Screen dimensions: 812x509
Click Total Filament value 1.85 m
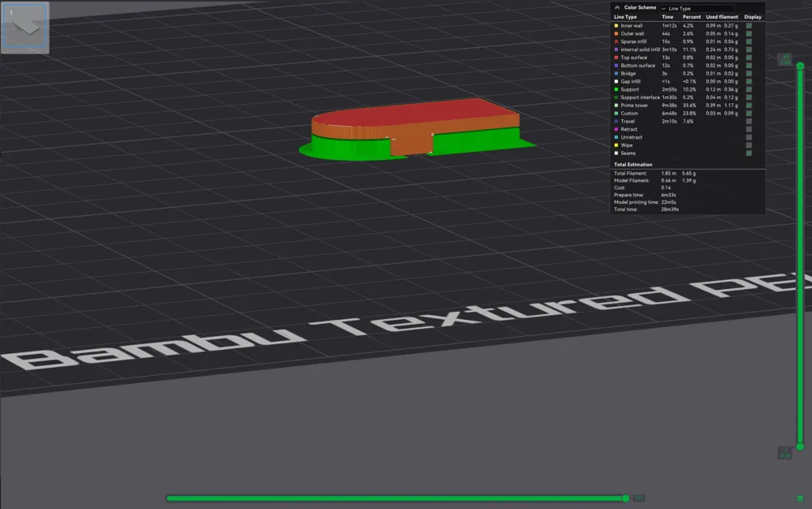coord(668,174)
